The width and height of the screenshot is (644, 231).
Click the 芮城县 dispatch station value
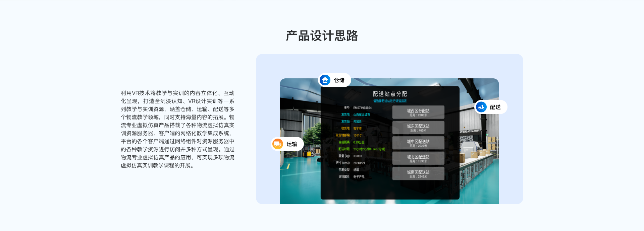358,122
